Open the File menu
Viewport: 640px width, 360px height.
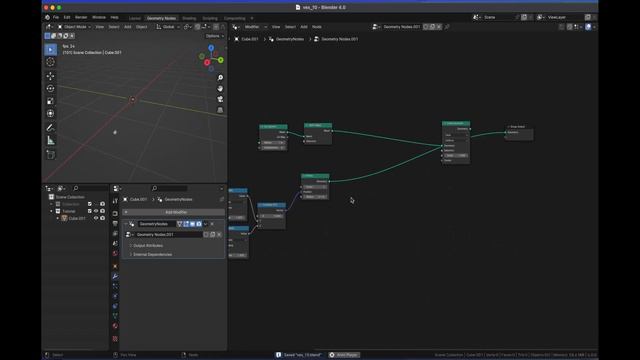pos(56,18)
